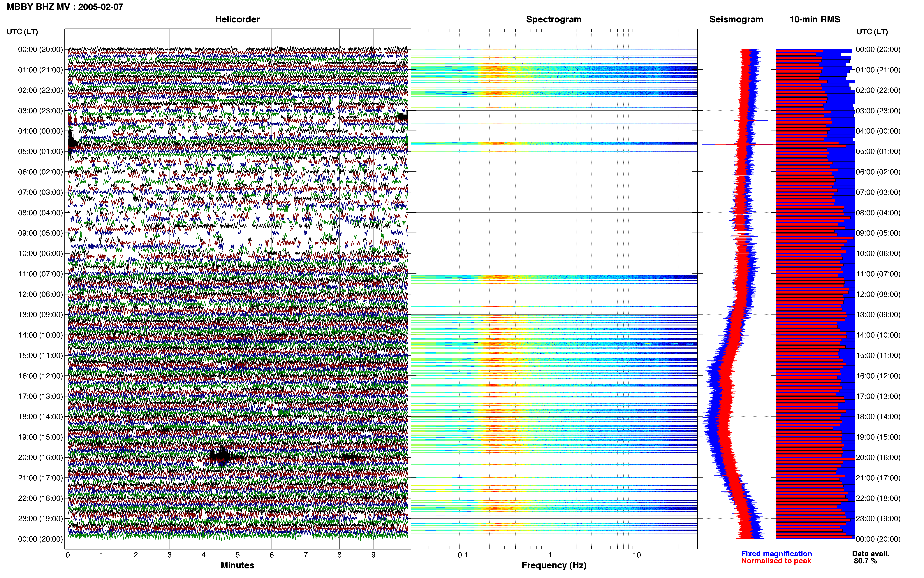Click the left 04:00 (00:00) time label
Screen dimensions: 924x578
pyautogui.click(x=41, y=131)
